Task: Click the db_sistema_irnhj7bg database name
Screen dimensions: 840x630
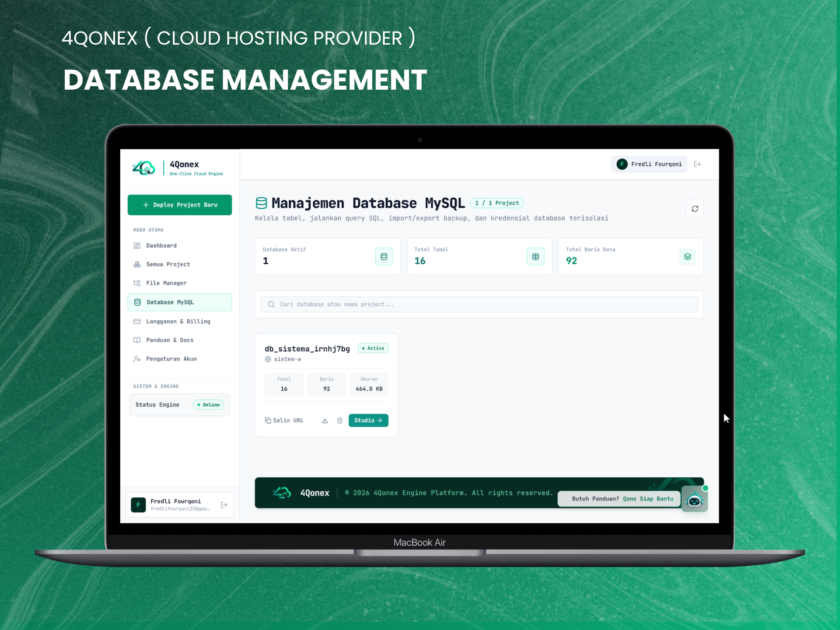Action: pos(307,349)
